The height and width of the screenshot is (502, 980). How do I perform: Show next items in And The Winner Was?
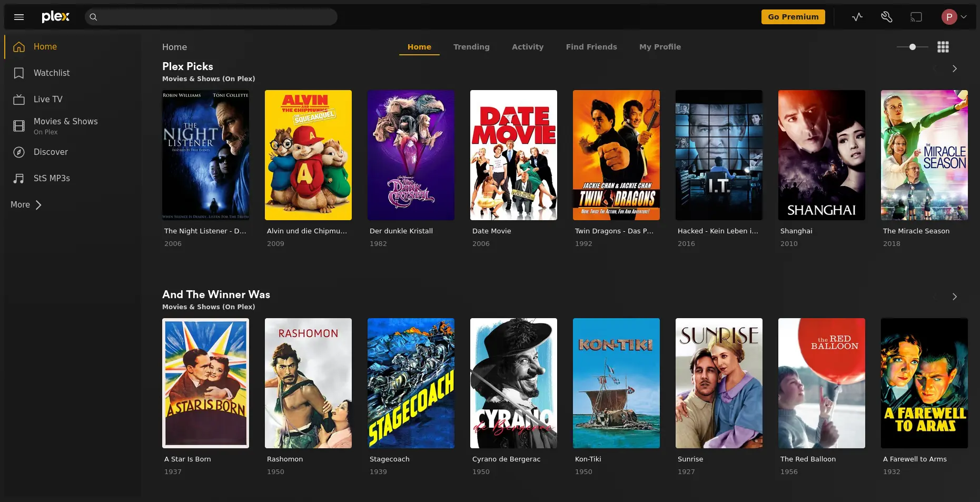point(954,297)
